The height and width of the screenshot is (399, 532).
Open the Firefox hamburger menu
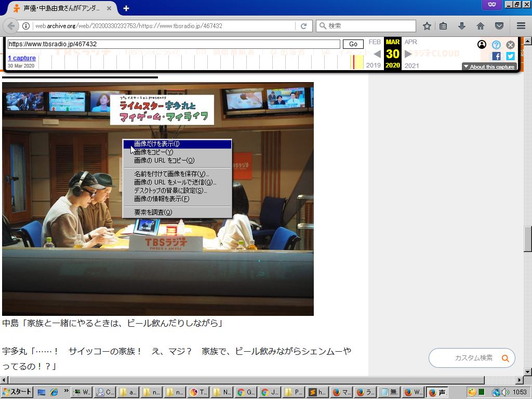click(521, 26)
